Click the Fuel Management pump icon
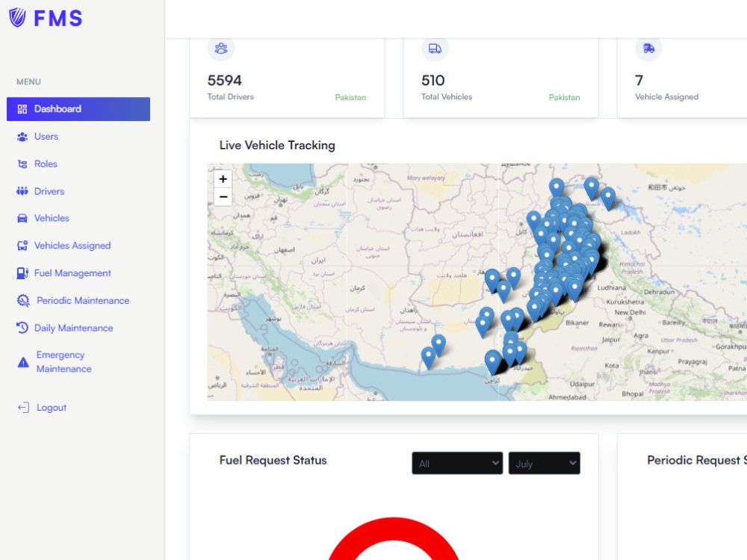The height and width of the screenshot is (560, 747). [22, 273]
